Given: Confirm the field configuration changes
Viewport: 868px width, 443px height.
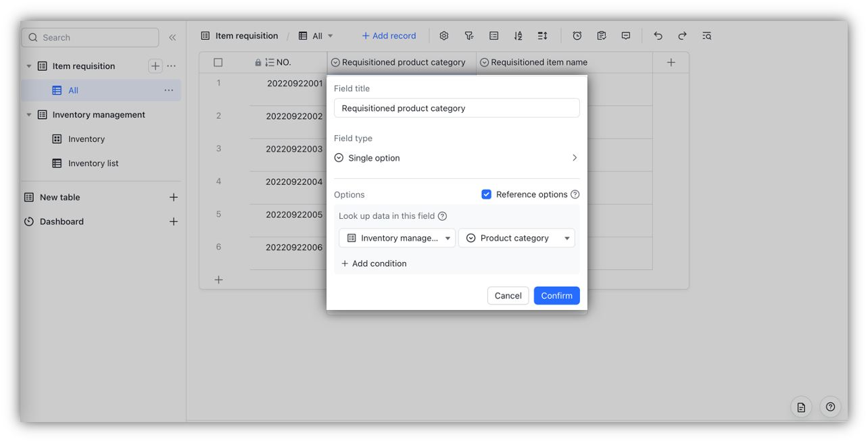Looking at the screenshot, I should pos(556,295).
